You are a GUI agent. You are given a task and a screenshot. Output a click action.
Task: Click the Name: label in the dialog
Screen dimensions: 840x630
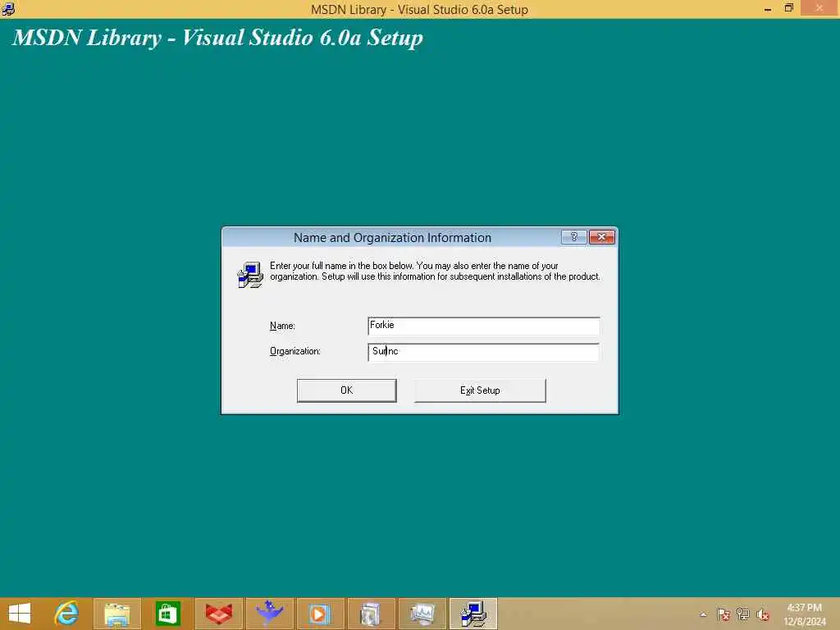[x=282, y=326]
